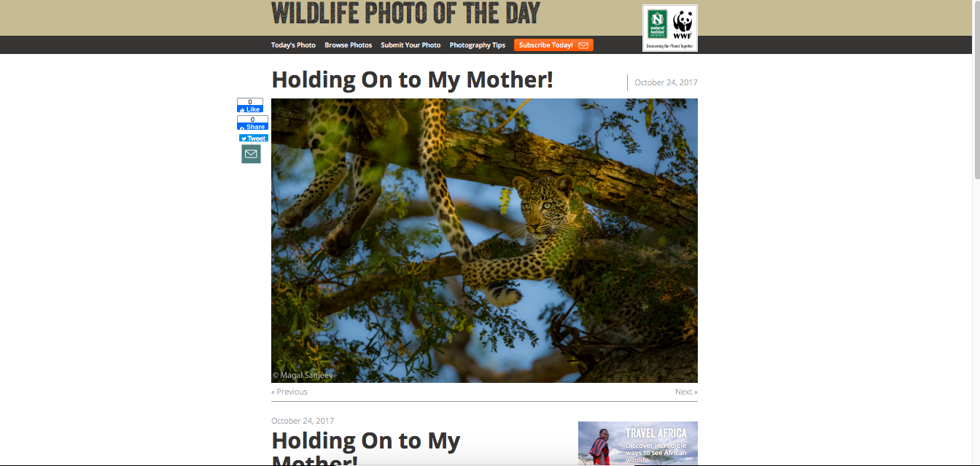Click the Magal Sanjeev photo credit
Image resolution: width=980 pixels, height=466 pixels.
(x=303, y=376)
